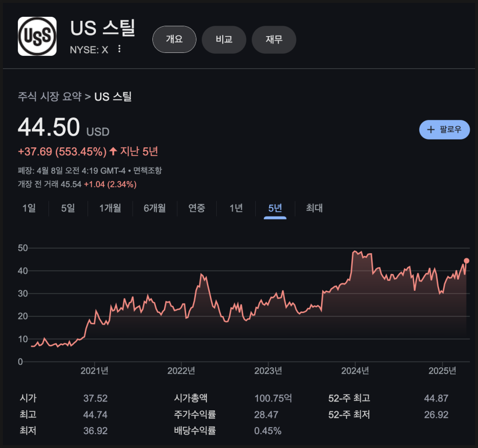The width and height of the screenshot is (478, 448).
Task: Open the 재무 tab
Action: coord(274,39)
